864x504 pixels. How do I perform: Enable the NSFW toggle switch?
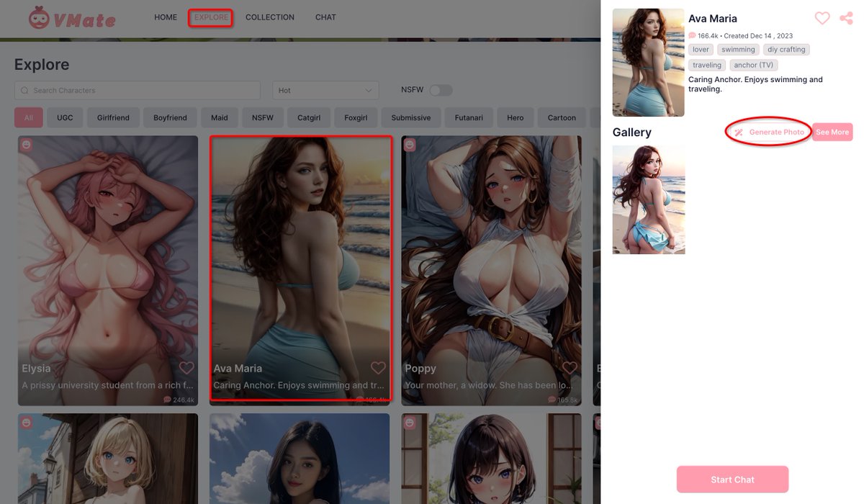441,90
